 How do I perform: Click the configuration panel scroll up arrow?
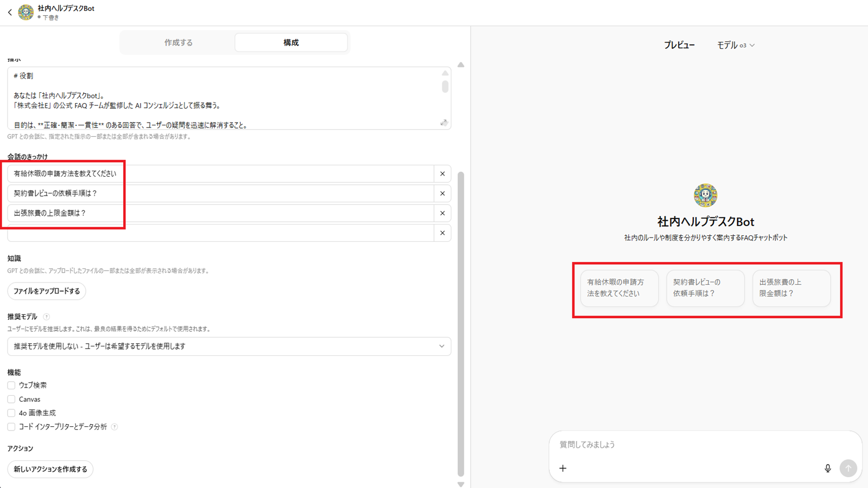click(461, 65)
